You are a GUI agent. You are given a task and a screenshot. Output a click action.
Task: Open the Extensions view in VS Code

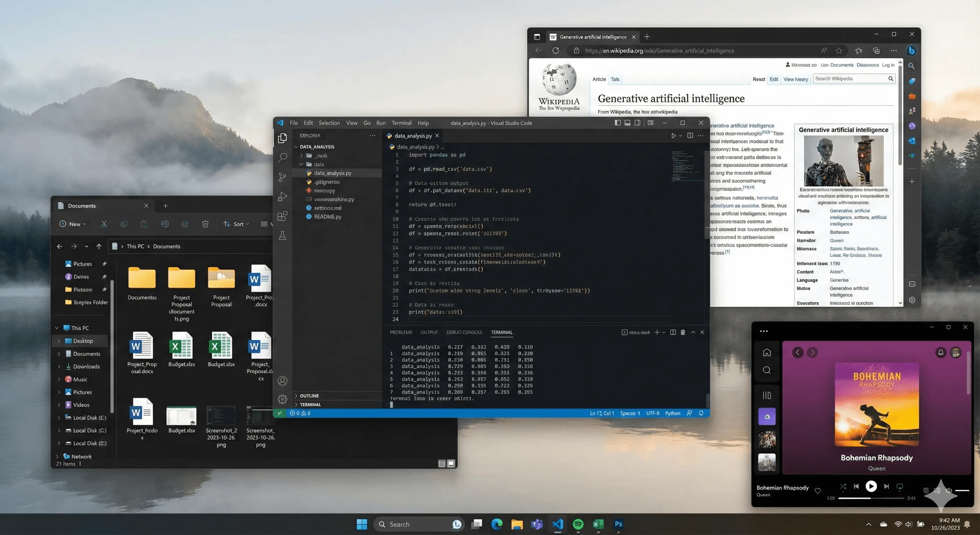click(x=282, y=216)
